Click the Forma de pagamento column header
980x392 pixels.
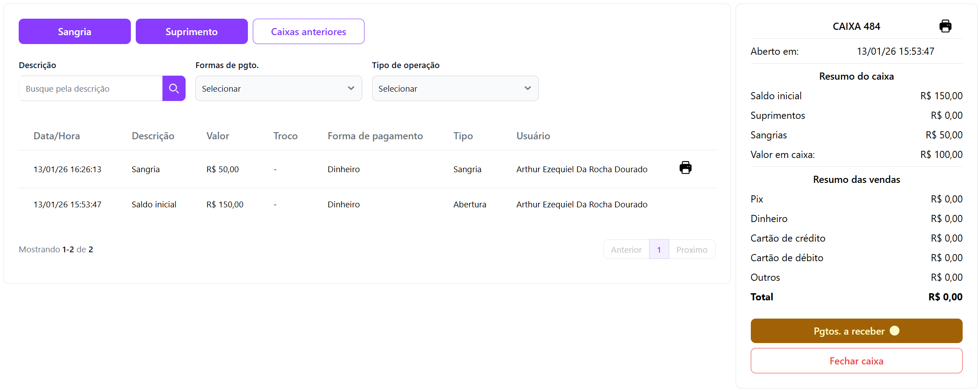point(375,136)
